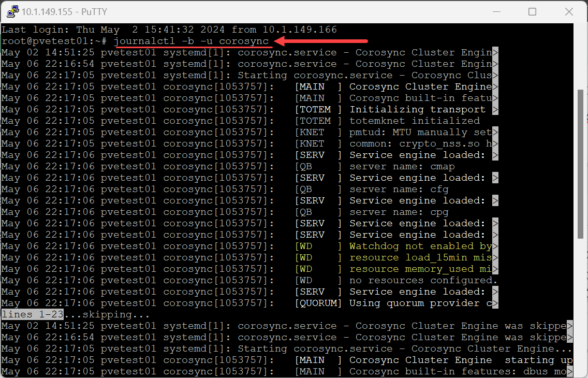This screenshot has width=588, height=378.
Task: Click the vertical scrollbar thumb in the terminal
Action: [x=580, y=164]
